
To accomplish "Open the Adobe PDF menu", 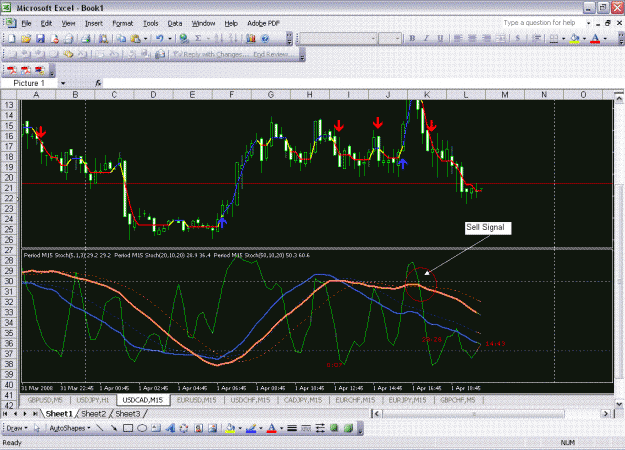I will coord(263,24).
